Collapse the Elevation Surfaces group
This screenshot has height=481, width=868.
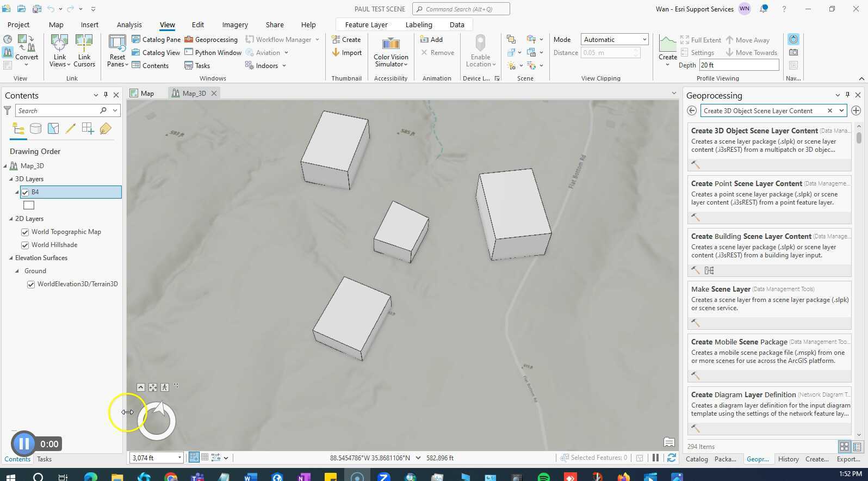(11, 258)
